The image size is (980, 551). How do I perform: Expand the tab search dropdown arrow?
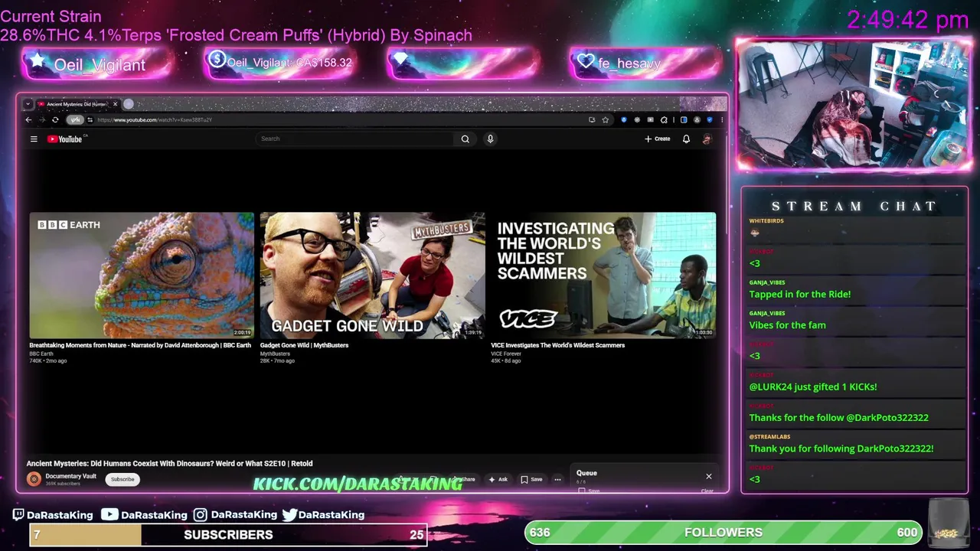[x=28, y=104]
